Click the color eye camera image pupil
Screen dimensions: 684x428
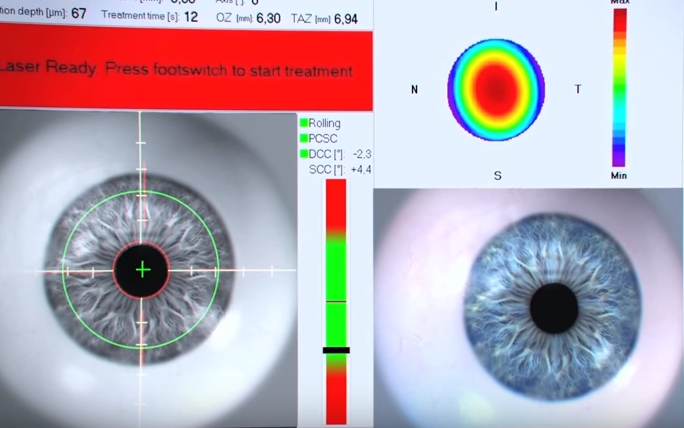point(554,308)
